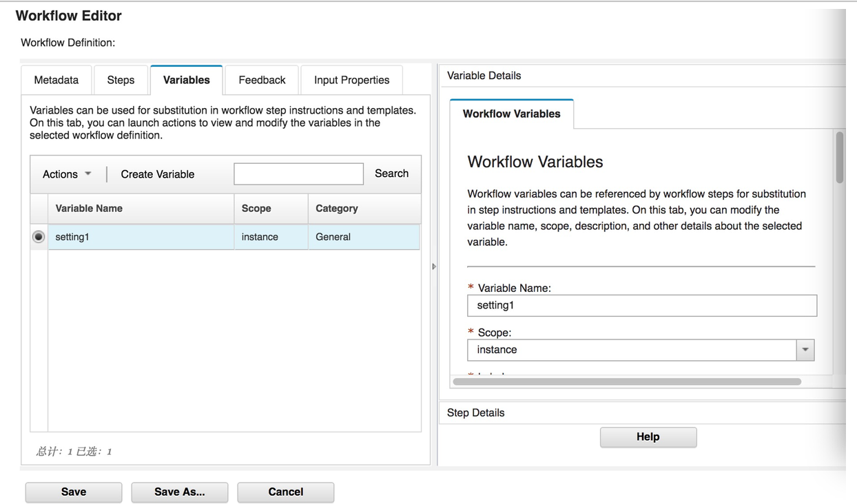Collapse the left workflow panel with the arrow

point(434,266)
